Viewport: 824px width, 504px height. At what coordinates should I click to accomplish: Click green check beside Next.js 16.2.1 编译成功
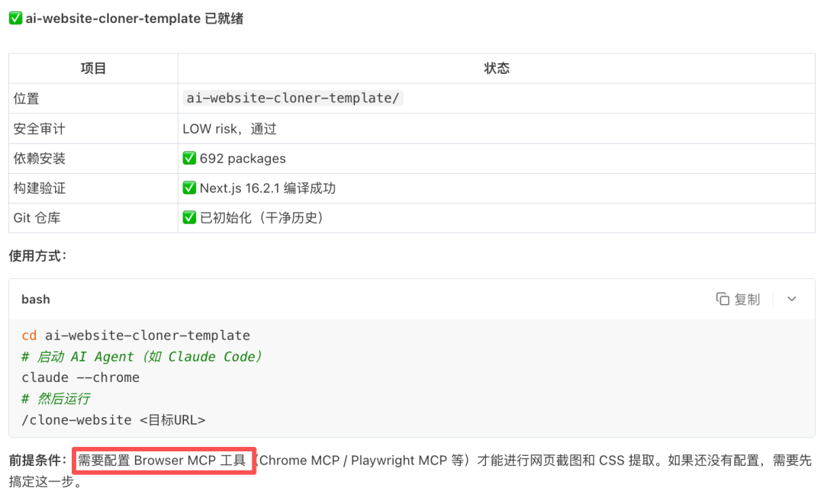pos(189,188)
